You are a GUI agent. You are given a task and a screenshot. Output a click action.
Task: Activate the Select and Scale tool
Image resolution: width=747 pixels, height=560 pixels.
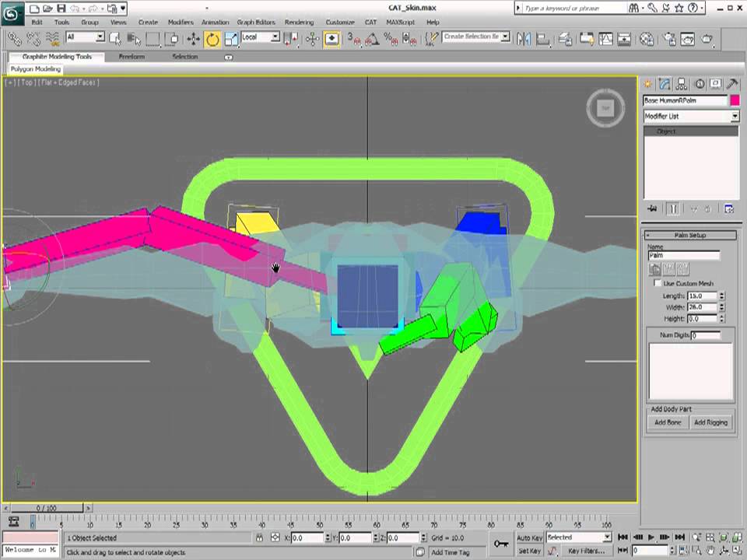[x=231, y=39]
